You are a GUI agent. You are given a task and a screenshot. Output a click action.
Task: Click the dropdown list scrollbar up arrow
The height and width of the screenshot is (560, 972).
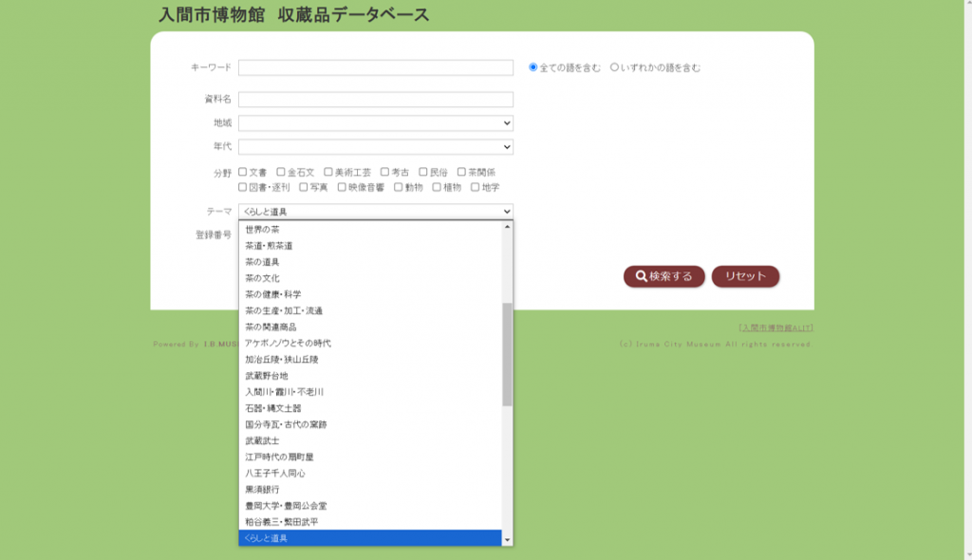(507, 227)
